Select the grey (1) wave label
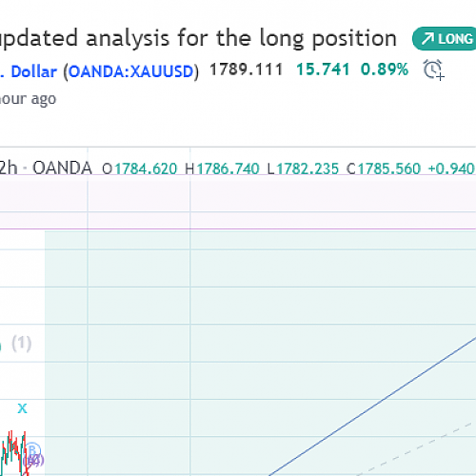476x476 pixels. coord(22,344)
